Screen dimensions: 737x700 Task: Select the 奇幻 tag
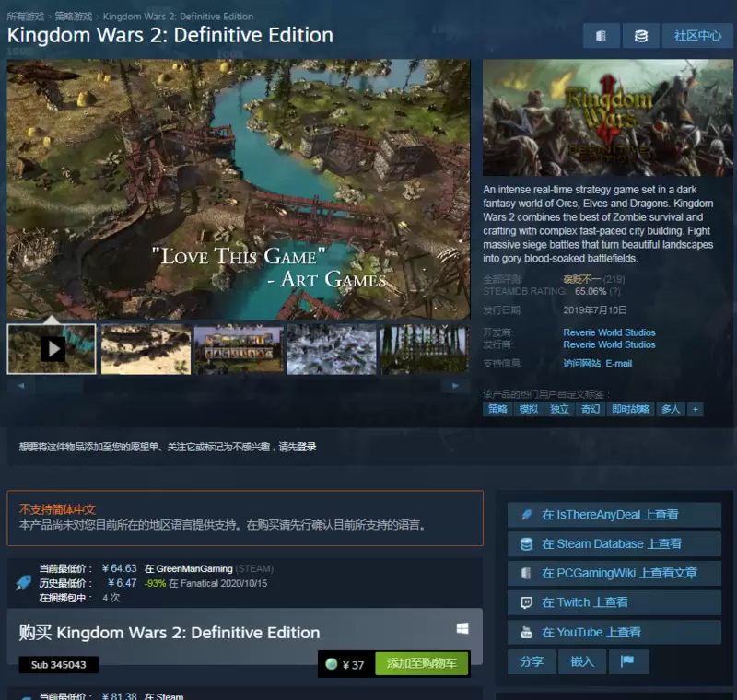(591, 409)
